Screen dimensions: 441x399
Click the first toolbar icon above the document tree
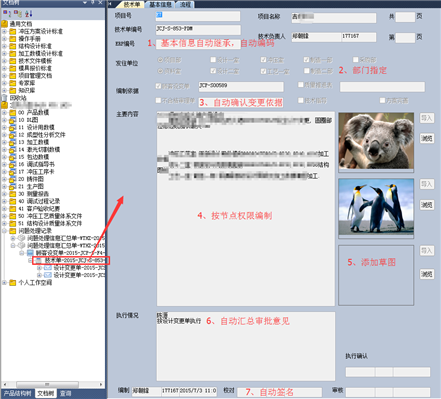[x=7, y=14]
